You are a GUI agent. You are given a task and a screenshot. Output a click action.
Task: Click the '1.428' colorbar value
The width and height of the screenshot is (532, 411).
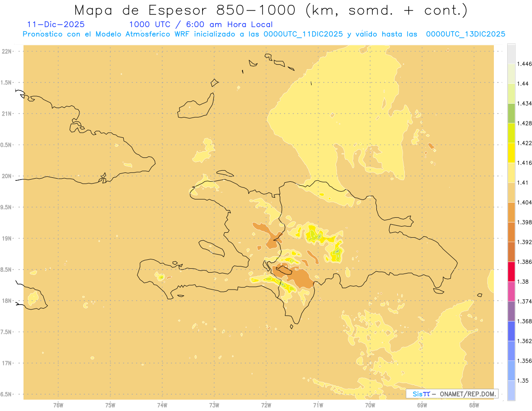[x=525, y=123]
